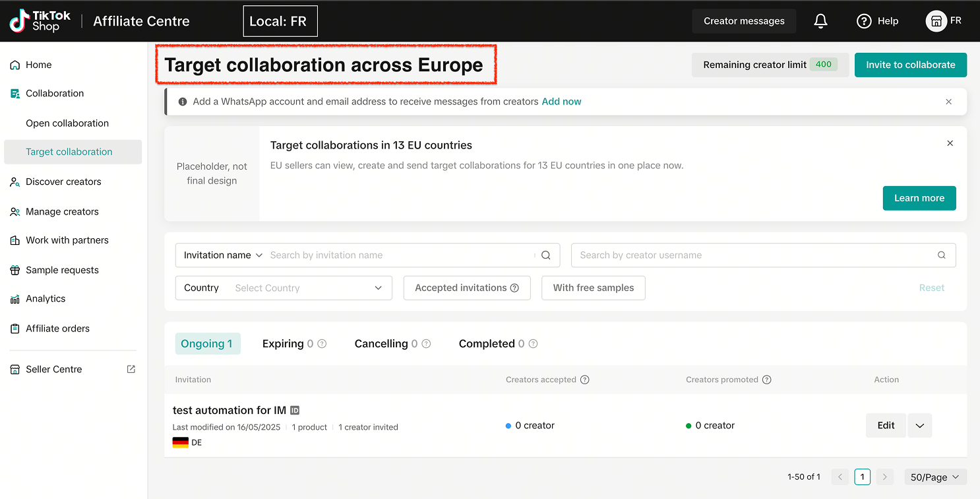Click the Affiliate orders clipboard icon
The height and width of the screenshot is (499, 980).
coord(15,329)
